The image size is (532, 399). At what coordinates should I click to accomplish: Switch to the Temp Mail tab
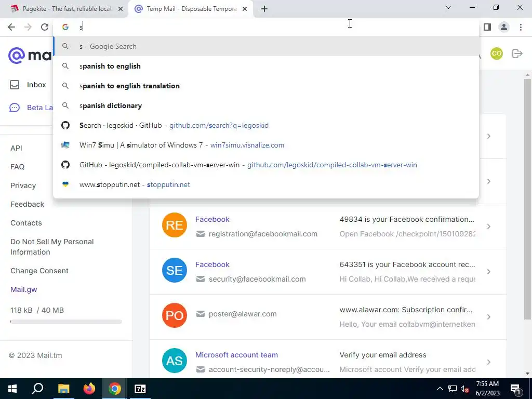coord(190,9)
